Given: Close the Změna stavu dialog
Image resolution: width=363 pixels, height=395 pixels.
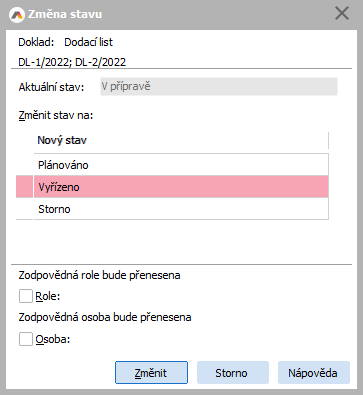Looking at the screenshot, I should point(342,14).
